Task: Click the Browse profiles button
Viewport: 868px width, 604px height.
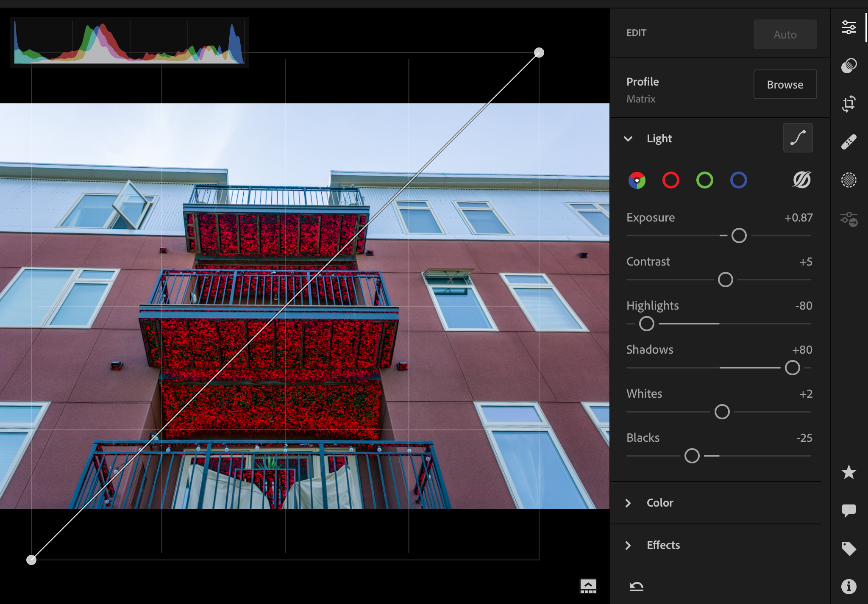Action: 785,84
